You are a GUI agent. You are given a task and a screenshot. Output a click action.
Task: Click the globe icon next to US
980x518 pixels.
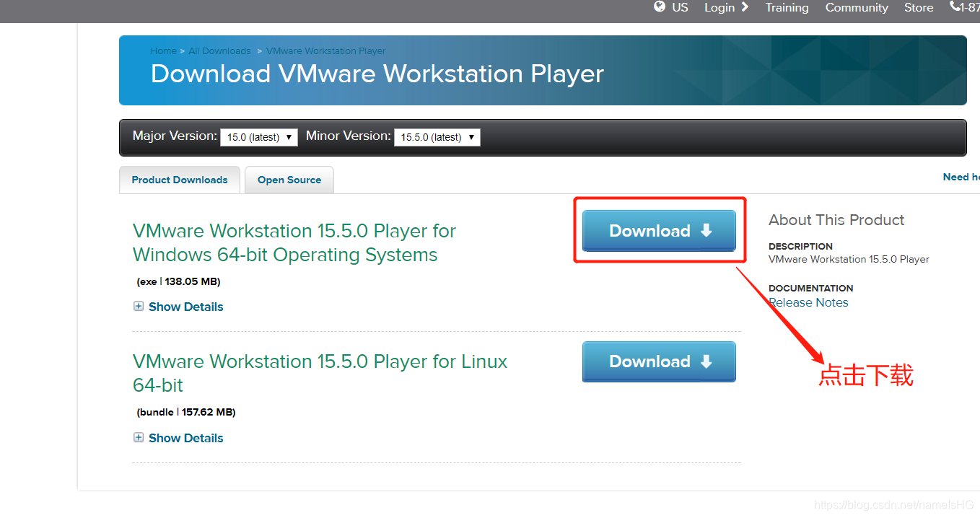(660, 7)
